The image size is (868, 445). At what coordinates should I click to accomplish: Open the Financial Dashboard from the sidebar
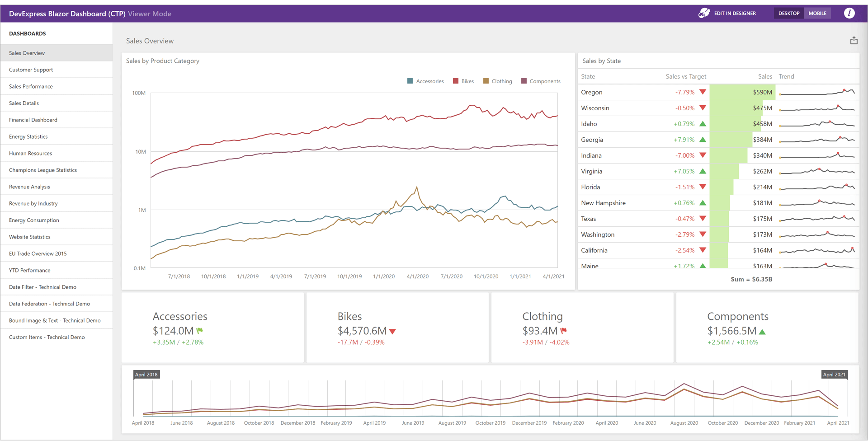[x=33, y=120]
